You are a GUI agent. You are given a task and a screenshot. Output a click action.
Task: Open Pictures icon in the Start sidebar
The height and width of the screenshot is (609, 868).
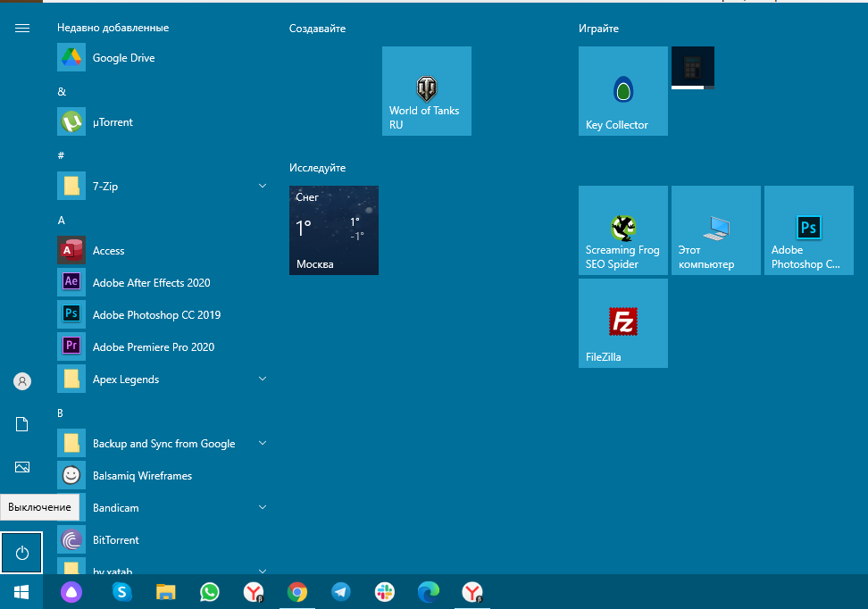(x=22, y=467)
